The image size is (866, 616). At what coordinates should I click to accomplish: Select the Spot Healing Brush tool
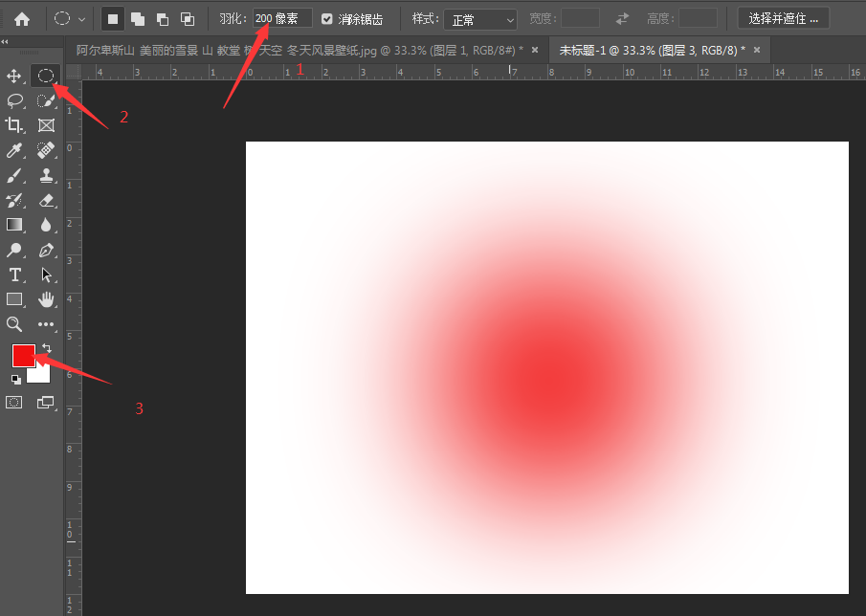pyautogui.click(x=46, y=150)
